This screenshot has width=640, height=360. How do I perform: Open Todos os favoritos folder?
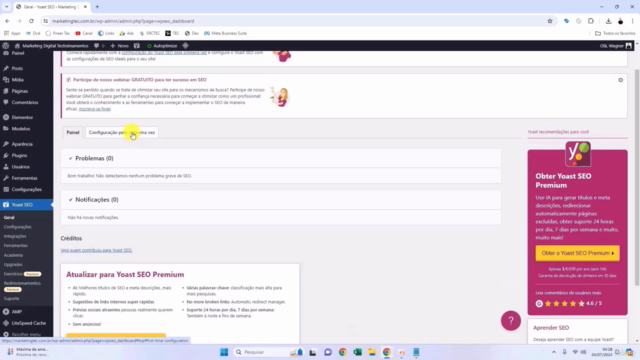click(x=615, y=33)
